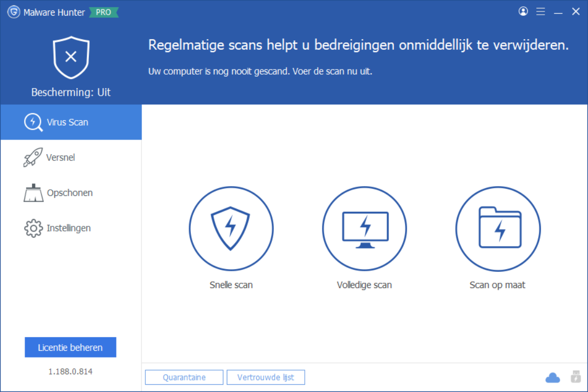Open the Instellingen section
The width and height of the screenshot is (588, 392).
click(x=71, y=228)
